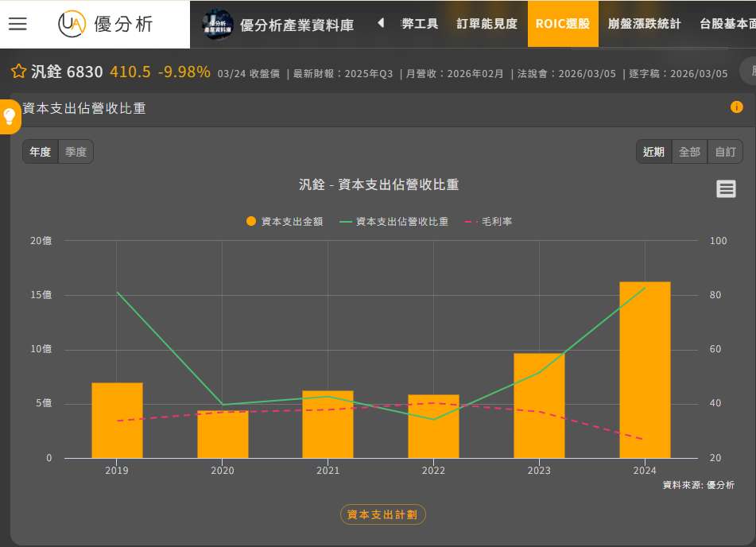Select the 全部 time range
The height and width of the screenshot is (547, 756).
(x=689, y=152)
